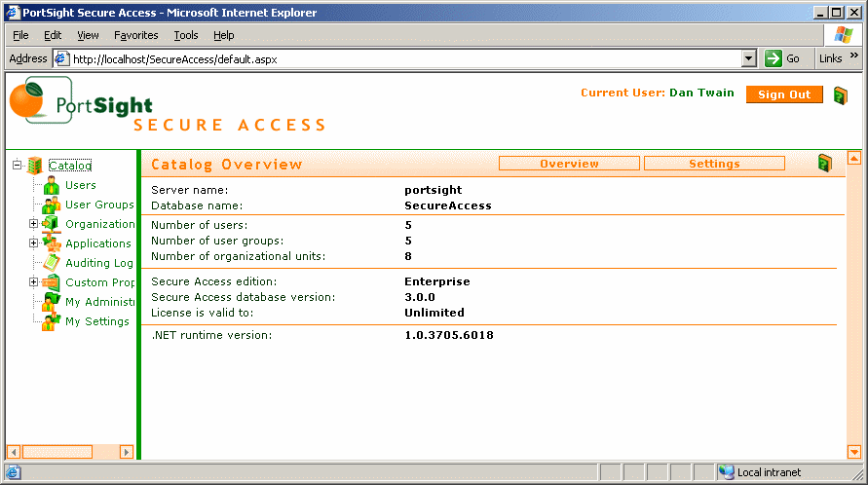
Task: Switch to the Overview tab
Action: [x=569, y=164]
